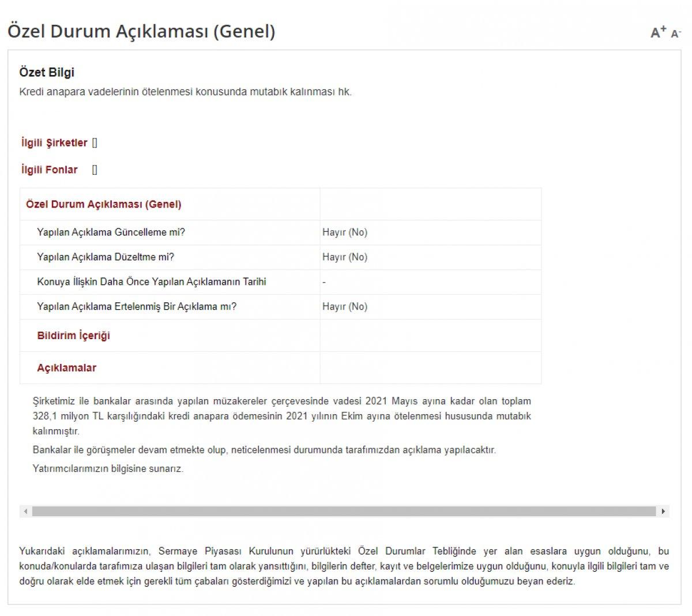Screen dimensions: 692x616
Task: Open the İlgili Şirketler brackets element
Action: 95,142
